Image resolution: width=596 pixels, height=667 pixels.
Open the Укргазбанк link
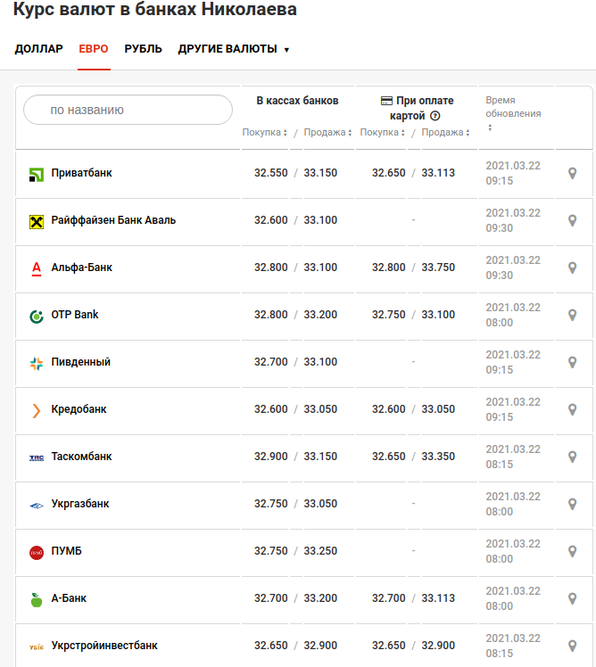pos(80,504)
